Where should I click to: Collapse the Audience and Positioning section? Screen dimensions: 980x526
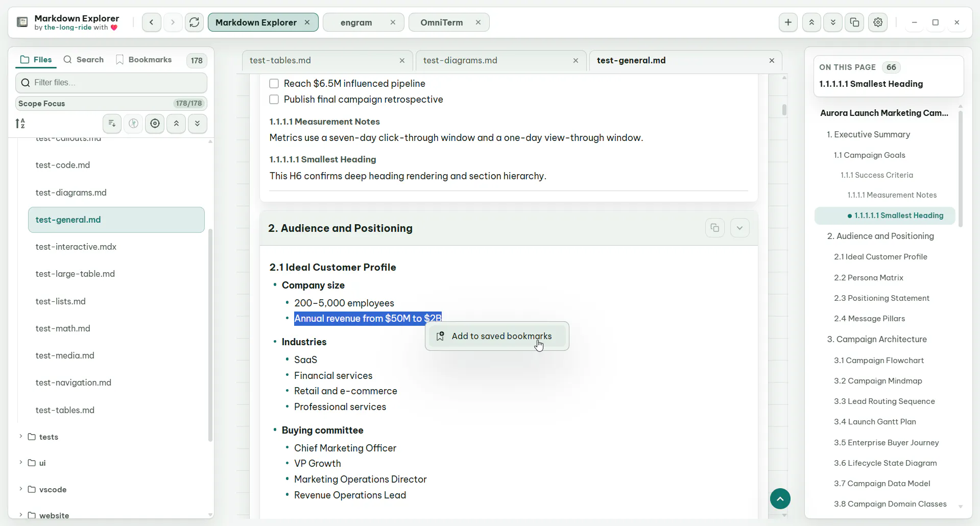tap(739, 228)
